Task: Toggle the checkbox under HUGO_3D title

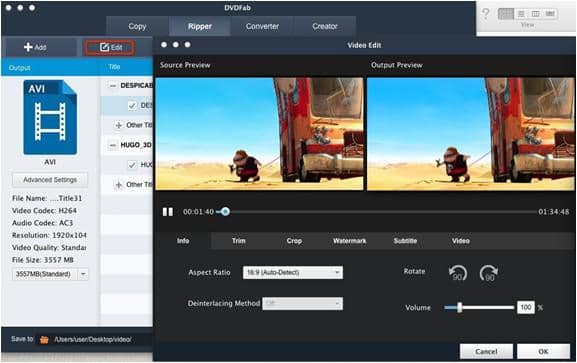Action: pyautogui.click(x=132, y=165)
